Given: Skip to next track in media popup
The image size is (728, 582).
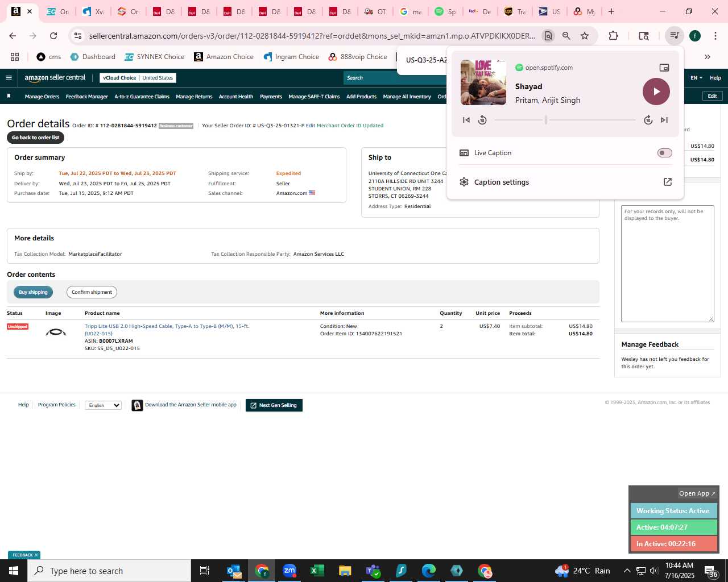Looking at the screenshot, I should point(664,120).
